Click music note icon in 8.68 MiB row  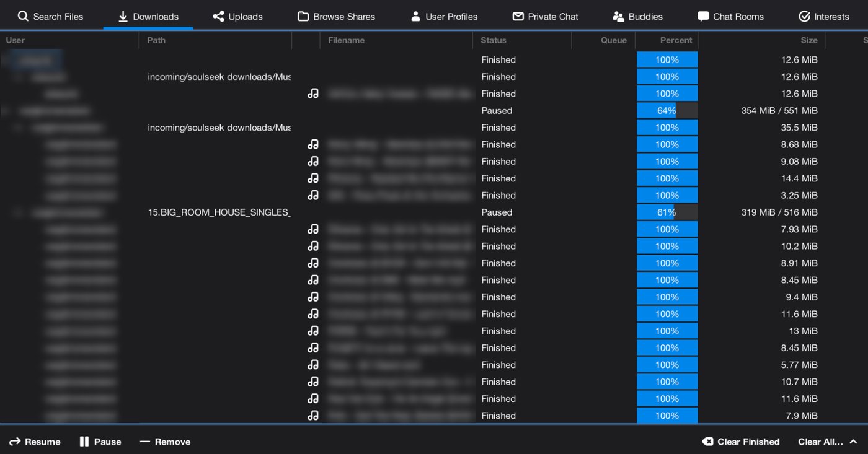[x=313, y=144]
